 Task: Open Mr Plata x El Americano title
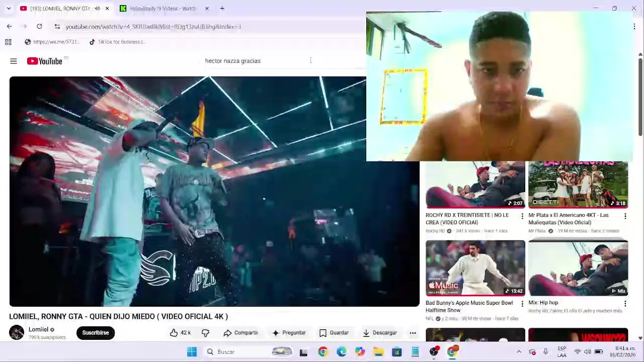(x=569, y=219)
